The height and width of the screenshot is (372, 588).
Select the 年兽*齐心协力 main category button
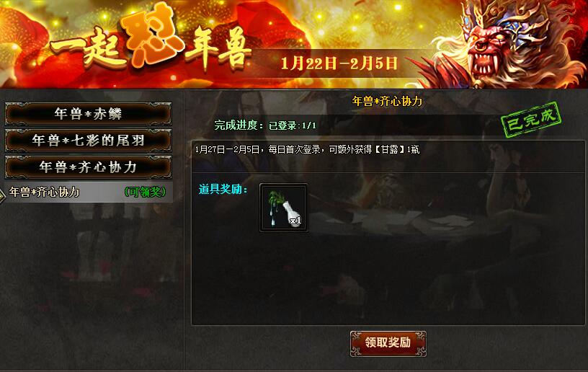coord(88,167)
